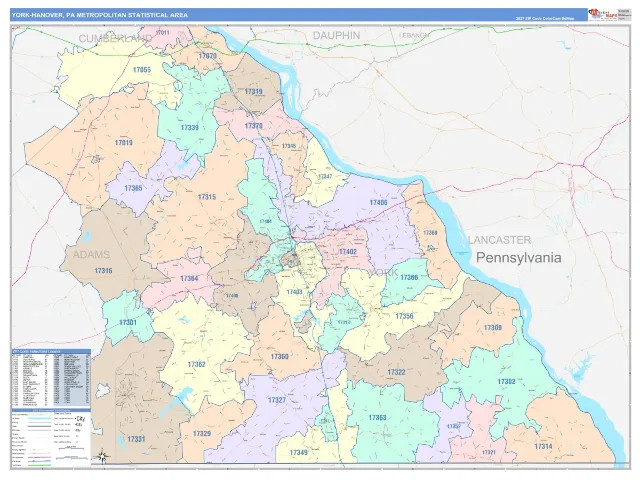Click the Pennsylvania state label
Screen dimensions: 640x480
point(518,258)
